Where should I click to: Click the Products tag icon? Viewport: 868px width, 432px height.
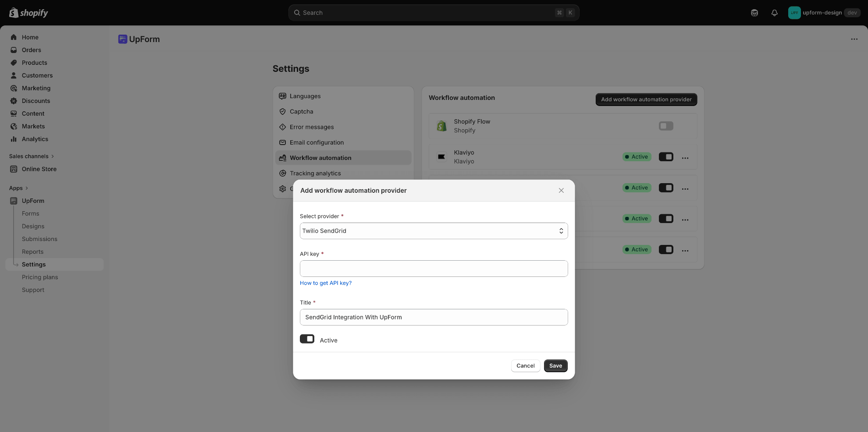(14, 63)
